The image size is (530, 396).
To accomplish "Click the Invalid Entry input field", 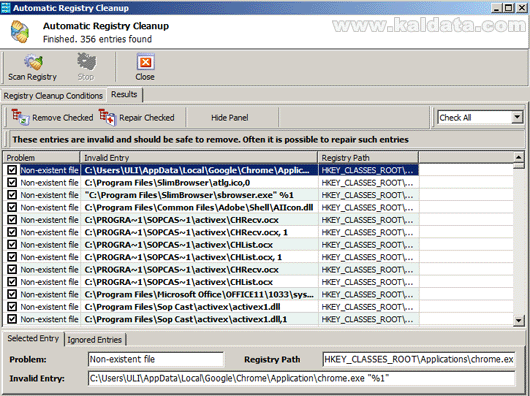I will pyautogui.click(x=301, y=378).
